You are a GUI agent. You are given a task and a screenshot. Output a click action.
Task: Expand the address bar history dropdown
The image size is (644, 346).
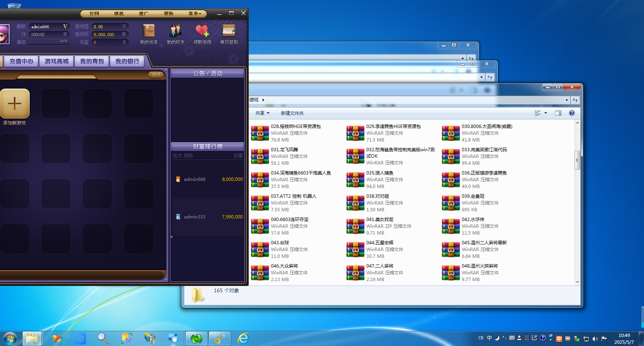point(567,100)
